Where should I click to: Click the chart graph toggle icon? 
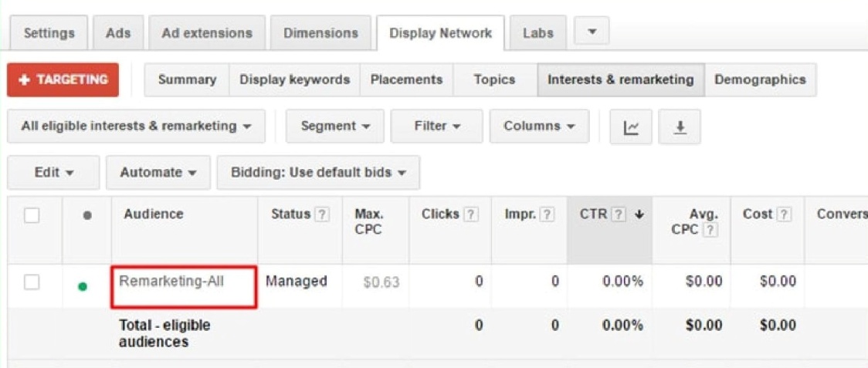pyautogui.click(x=630, y=127)
